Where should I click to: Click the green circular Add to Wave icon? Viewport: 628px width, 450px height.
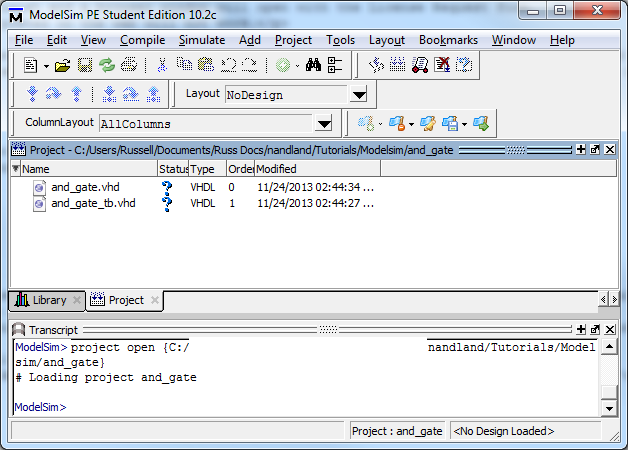pyautogui.click(x=283, y=65)
